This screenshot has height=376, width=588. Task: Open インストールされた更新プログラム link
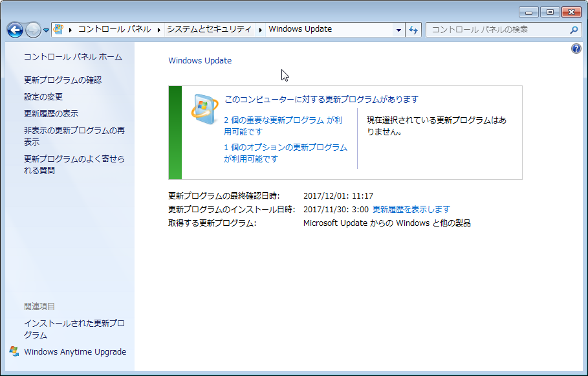74,329
